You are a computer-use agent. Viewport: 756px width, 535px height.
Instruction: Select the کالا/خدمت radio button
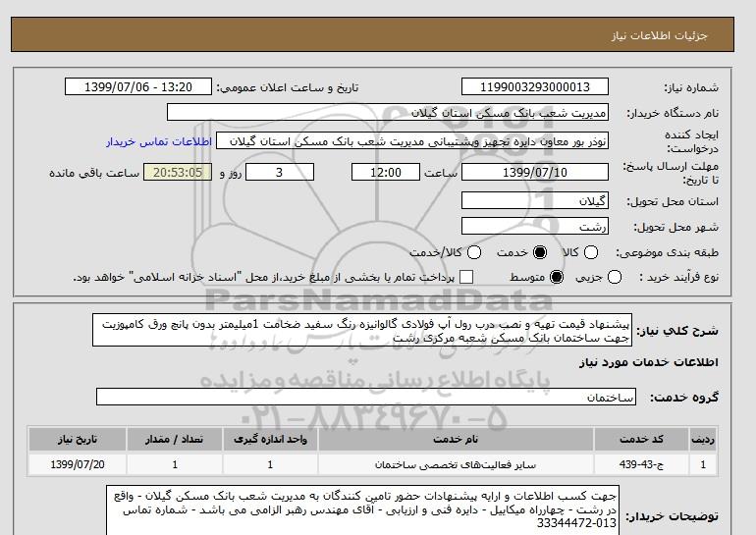[x=474, y=252]
